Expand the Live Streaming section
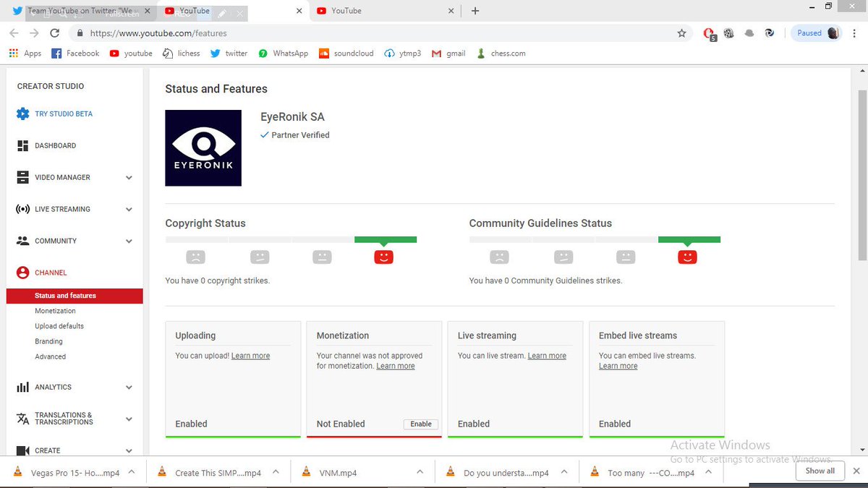Viewport: 868px width, 488px height. (129, 210)
